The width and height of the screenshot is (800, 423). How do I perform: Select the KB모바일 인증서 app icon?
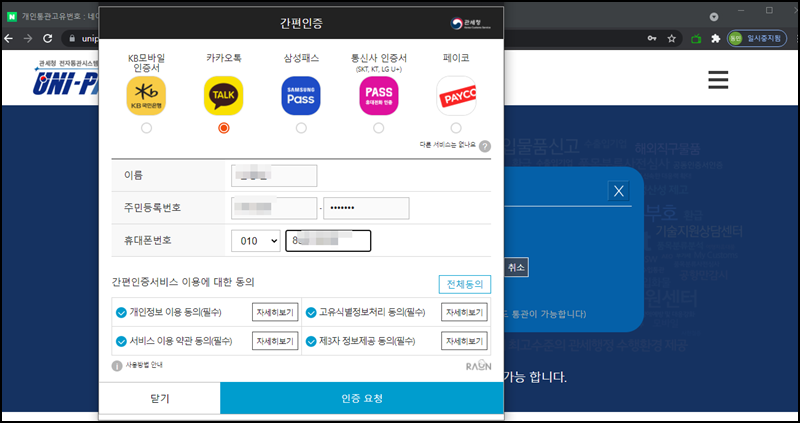(146, 96)
